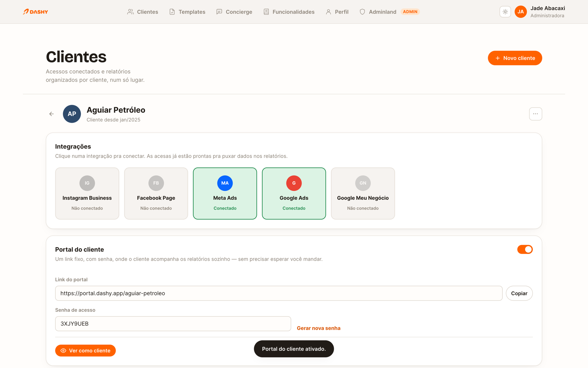Click Facebook Page 'Não conectado' status
The image size is (588, 368).
[156, 208]
